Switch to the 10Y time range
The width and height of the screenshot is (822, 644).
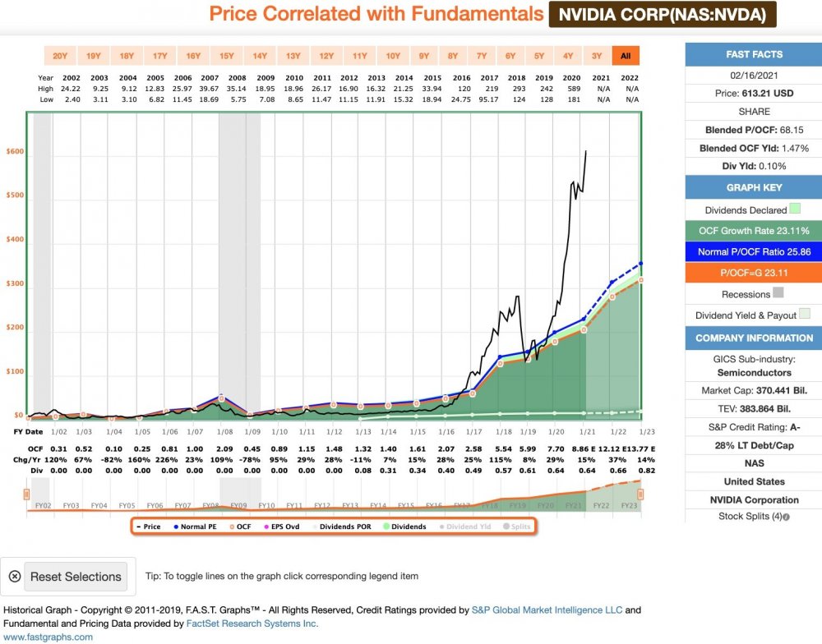[x=393, y=56]
